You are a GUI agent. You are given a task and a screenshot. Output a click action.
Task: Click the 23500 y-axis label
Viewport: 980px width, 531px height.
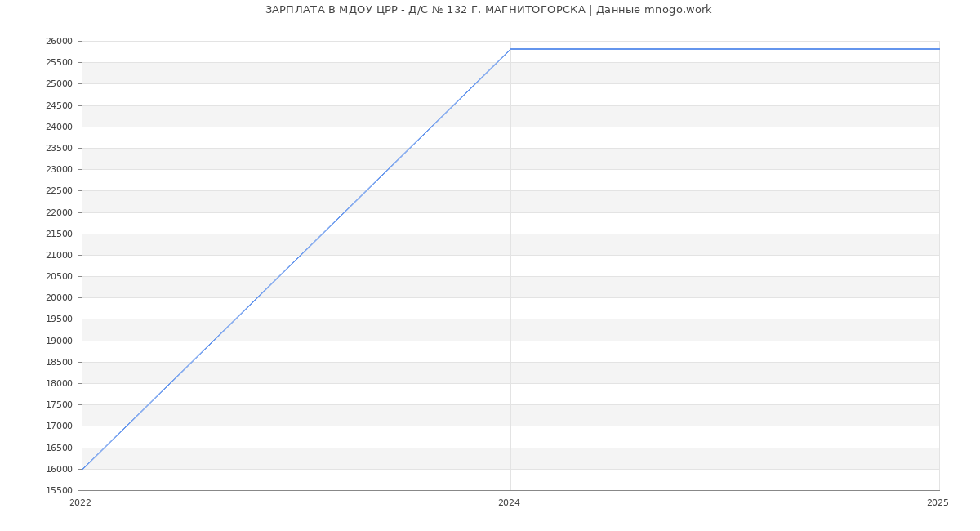59,149
